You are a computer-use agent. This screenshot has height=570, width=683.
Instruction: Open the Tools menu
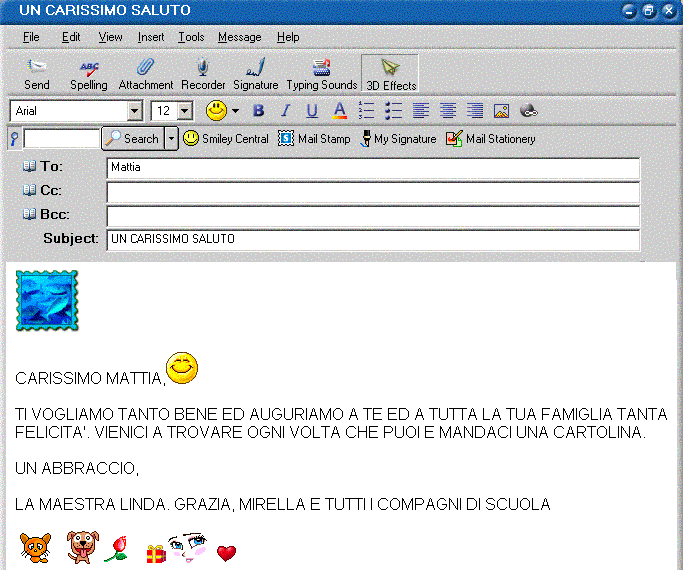[x=191, y=37]
